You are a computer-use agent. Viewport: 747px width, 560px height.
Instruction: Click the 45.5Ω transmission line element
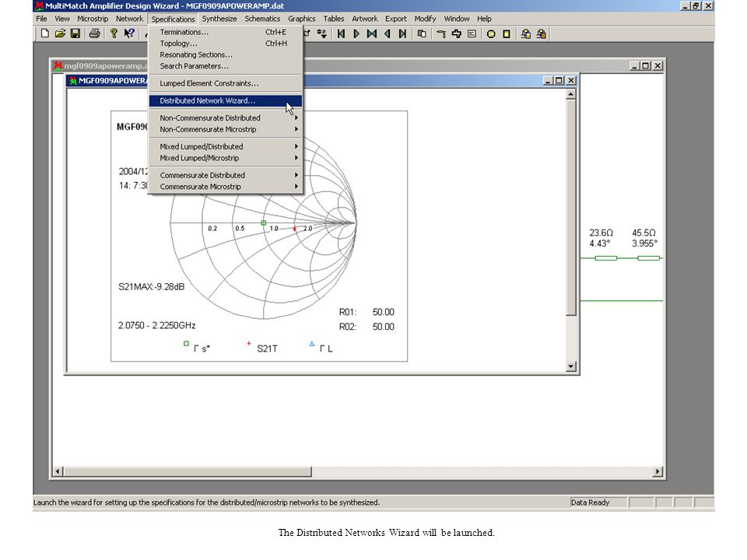(x=648, y=258)
